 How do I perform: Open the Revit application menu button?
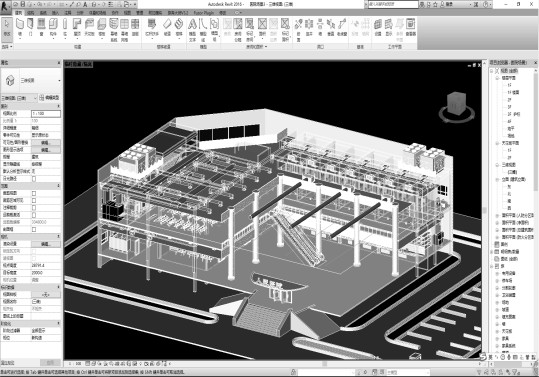[x=6, y=7]
